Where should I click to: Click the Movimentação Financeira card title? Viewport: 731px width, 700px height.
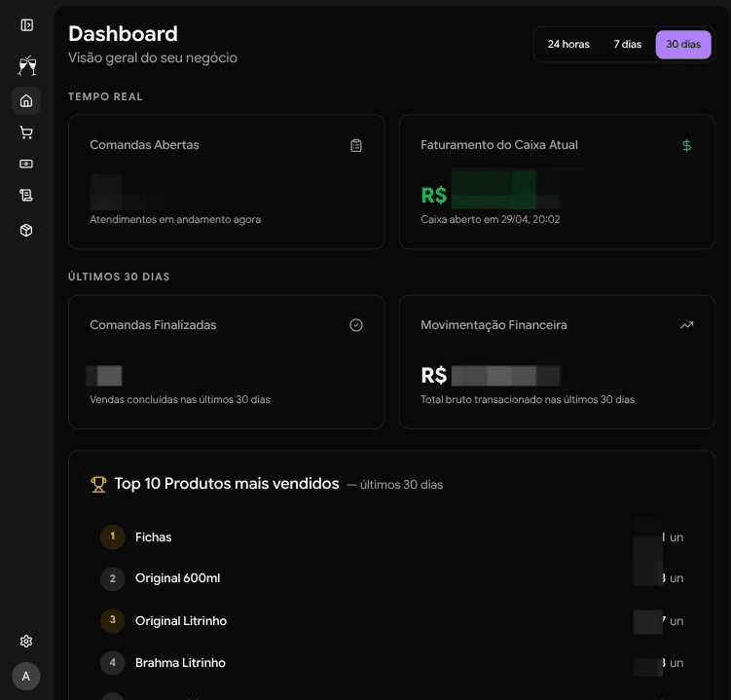click(493, 325)
